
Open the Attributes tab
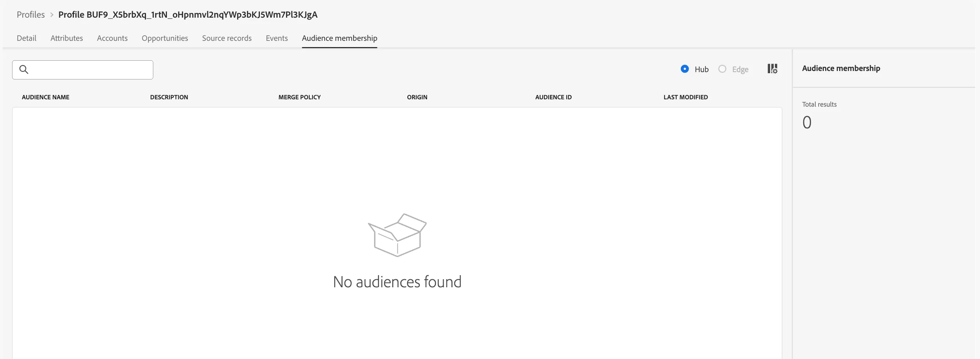click(67, 38)
